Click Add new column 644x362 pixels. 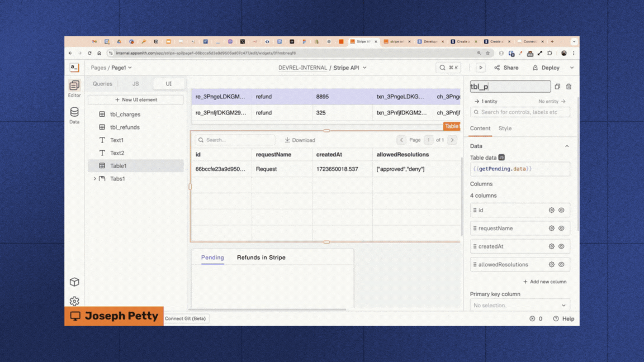click(544, 282)
